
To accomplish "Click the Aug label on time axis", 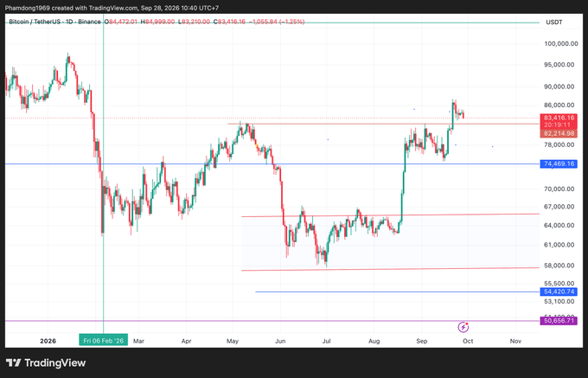I will tap(374, 341).
